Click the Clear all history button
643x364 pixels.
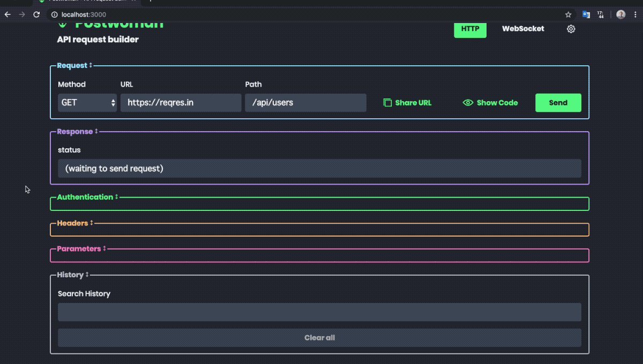click(x=319, y=338)
